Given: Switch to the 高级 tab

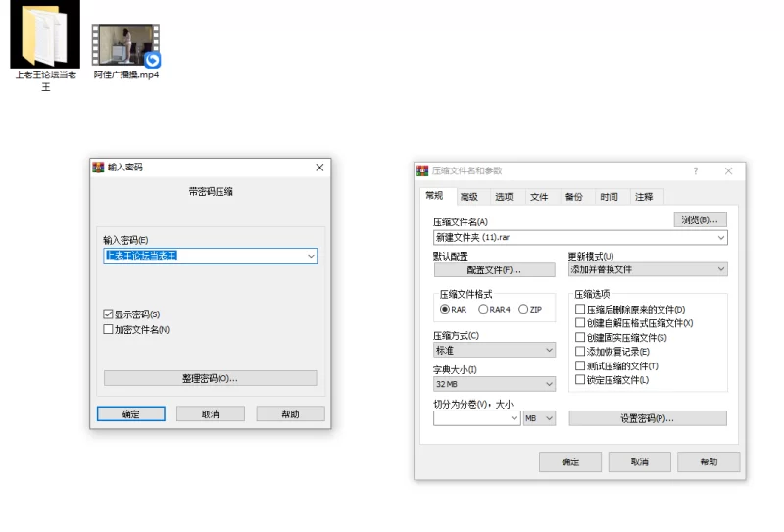Looking at the screenshot, I should [x=469, y=197].
